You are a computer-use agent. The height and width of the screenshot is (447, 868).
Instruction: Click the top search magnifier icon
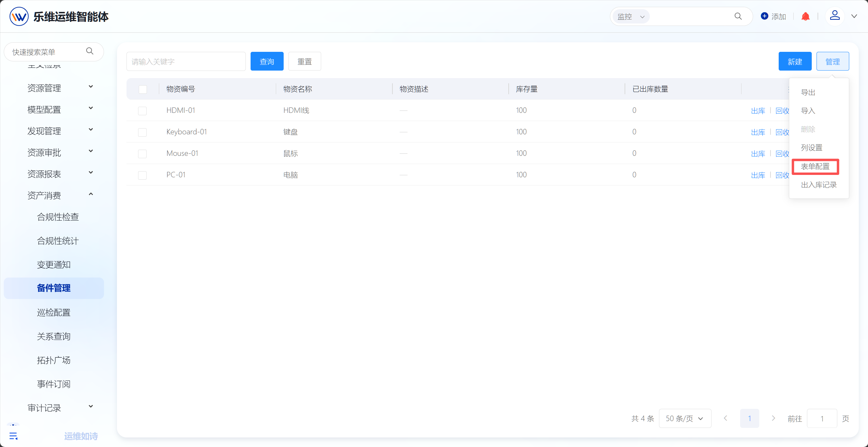(738, 16)
